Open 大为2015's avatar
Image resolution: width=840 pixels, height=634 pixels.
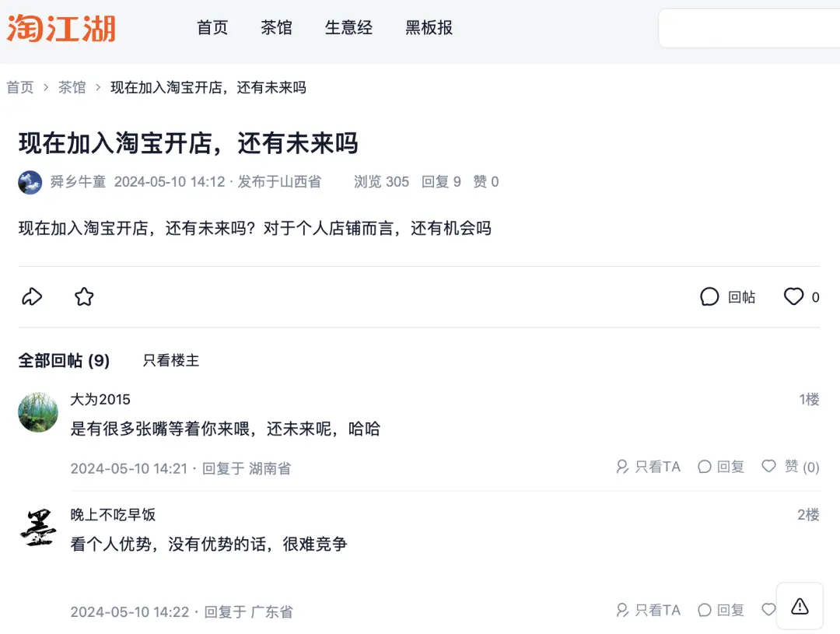(38, 412)
